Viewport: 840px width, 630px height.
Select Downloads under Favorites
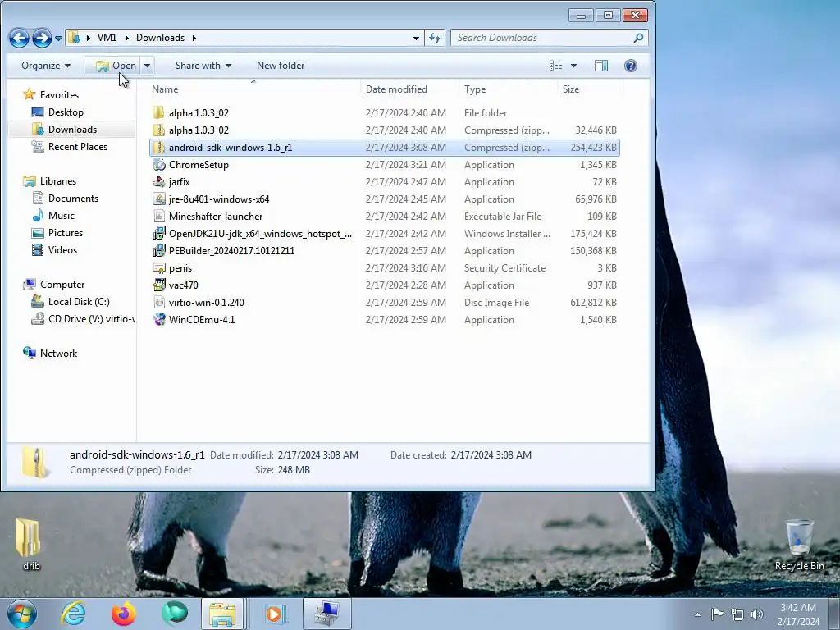72,129
